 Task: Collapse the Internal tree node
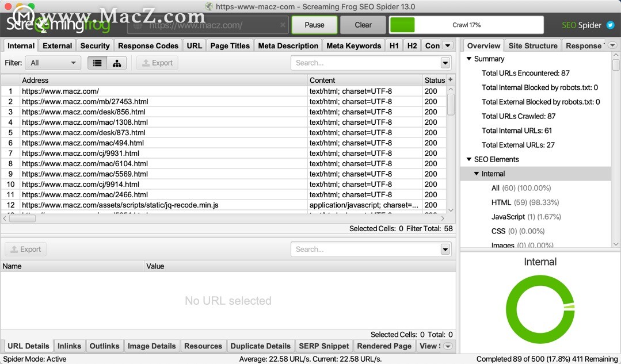pyautogui.click(x=477, y=174)
